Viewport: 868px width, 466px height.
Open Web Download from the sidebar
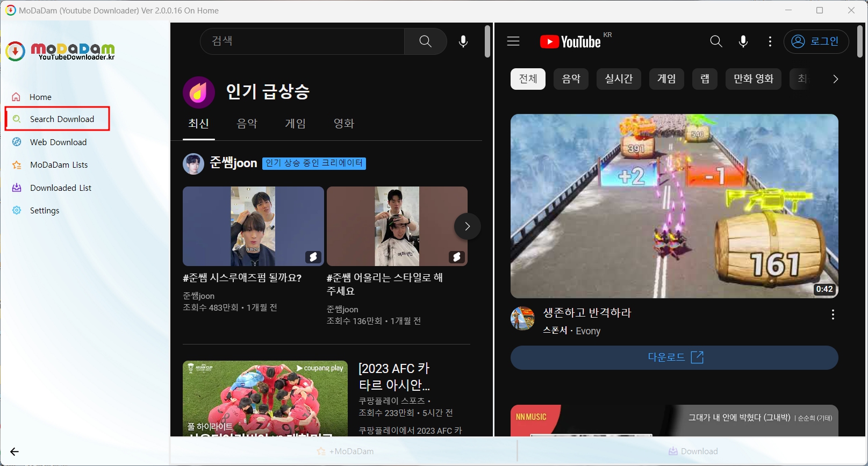coord(58,142)
